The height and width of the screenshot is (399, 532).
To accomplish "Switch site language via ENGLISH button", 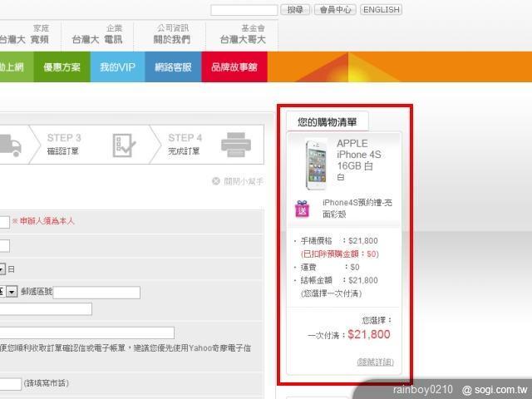I will pos(381,10).
